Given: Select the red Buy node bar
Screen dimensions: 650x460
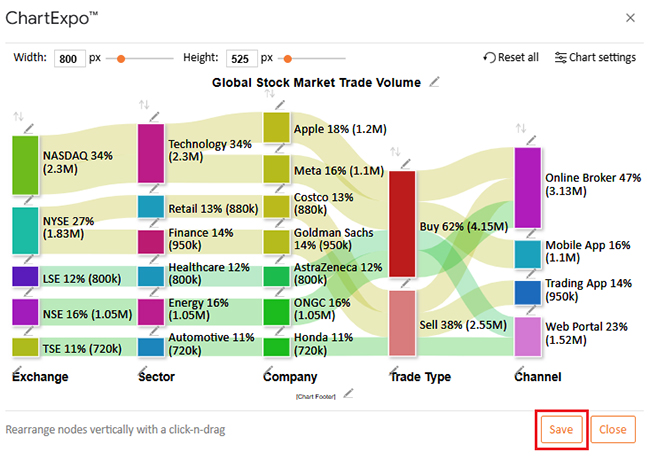Looking at the screenshot, I should coord(402,223).
